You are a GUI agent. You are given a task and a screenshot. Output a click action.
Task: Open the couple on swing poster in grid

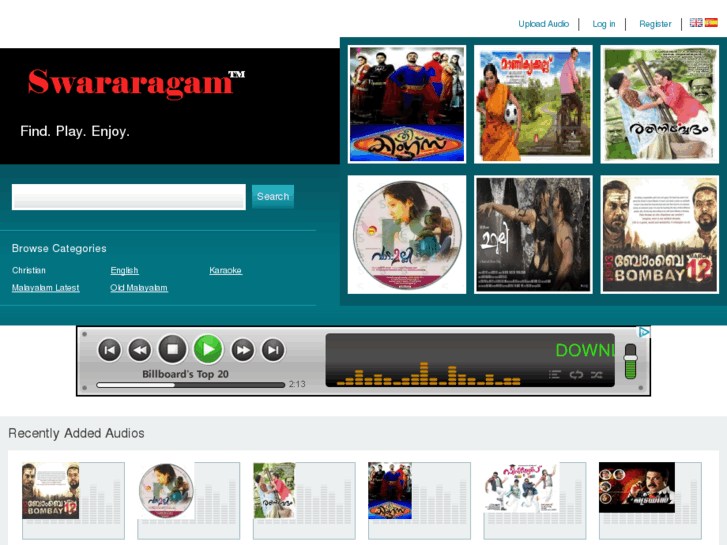click(x=659, y=104)
